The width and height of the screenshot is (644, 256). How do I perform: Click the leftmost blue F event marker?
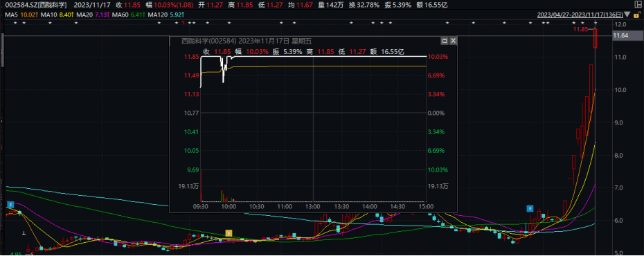(11, 204)
